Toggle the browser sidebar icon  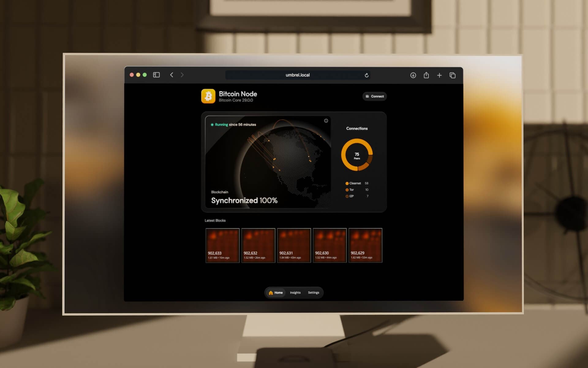(156, 75)
